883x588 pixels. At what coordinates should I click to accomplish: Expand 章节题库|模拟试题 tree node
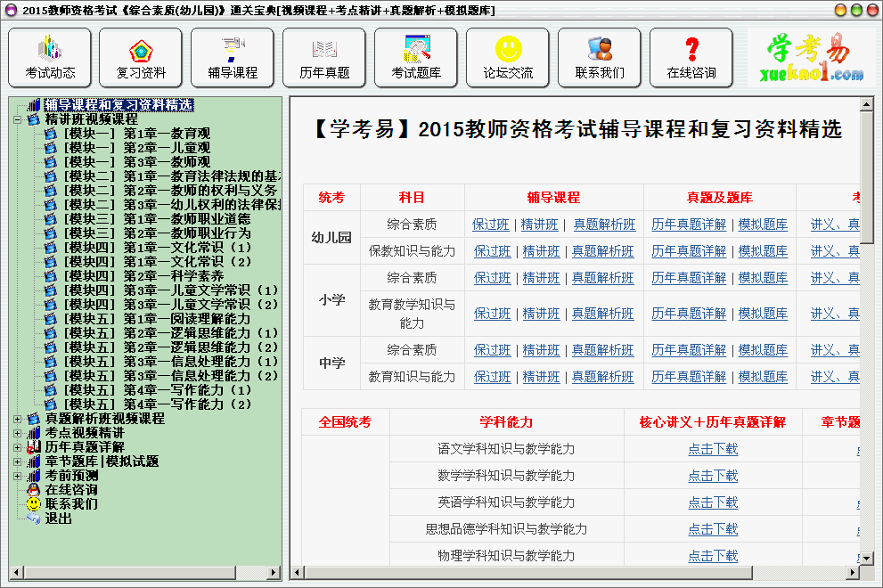(x=19, y=461)
